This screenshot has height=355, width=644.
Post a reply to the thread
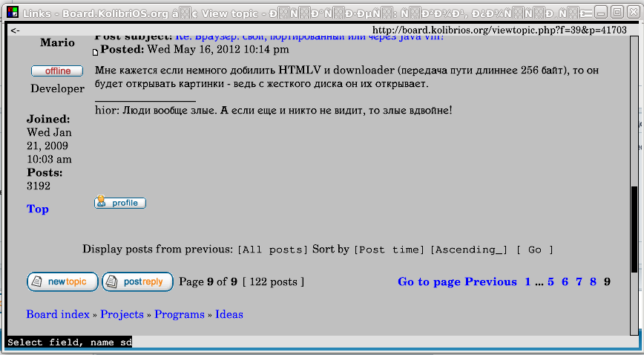(137, 281)
